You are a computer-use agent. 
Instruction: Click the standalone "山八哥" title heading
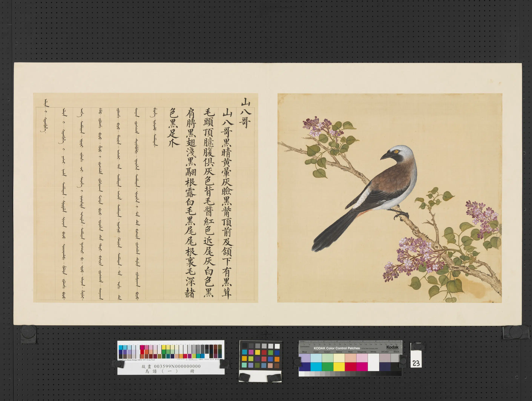click(x=245, y=113)
